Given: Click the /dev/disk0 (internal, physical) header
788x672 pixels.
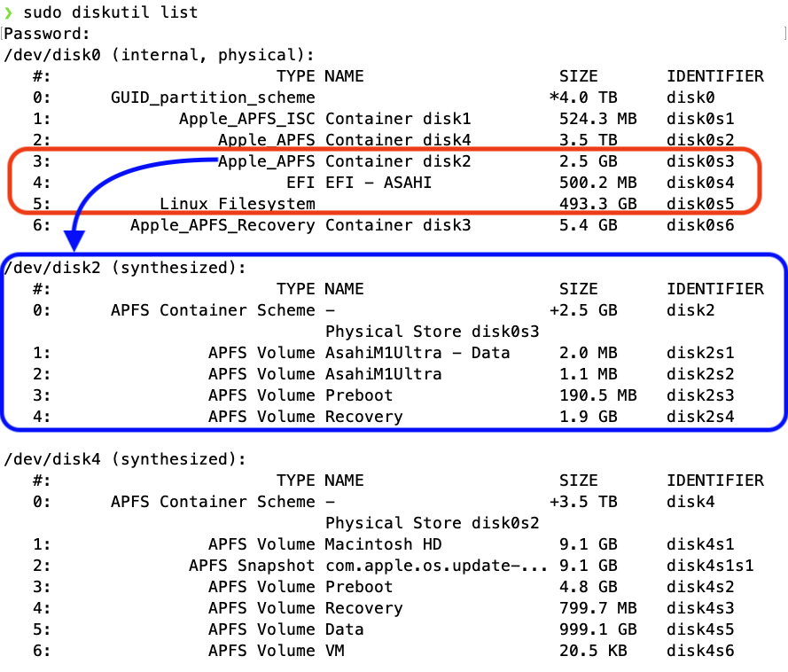Looking at the screenshot, I should tap(160, 55).
